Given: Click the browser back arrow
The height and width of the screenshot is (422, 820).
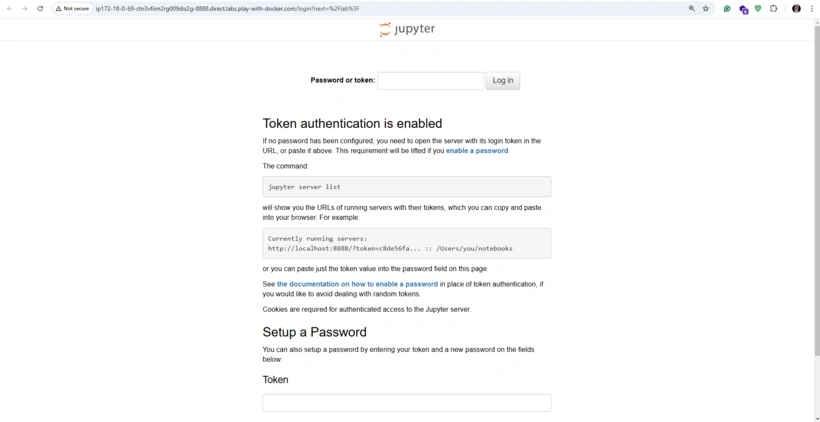Looking at the screenshot, I should point(9,8).
